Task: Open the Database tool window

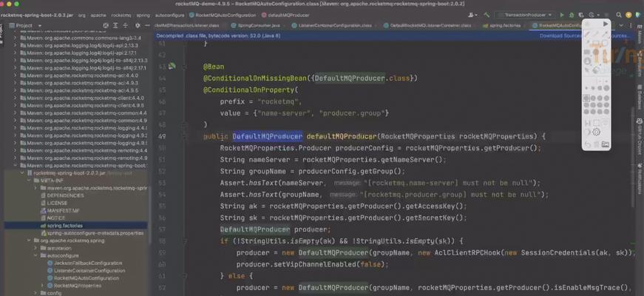Action: point(640,97)
